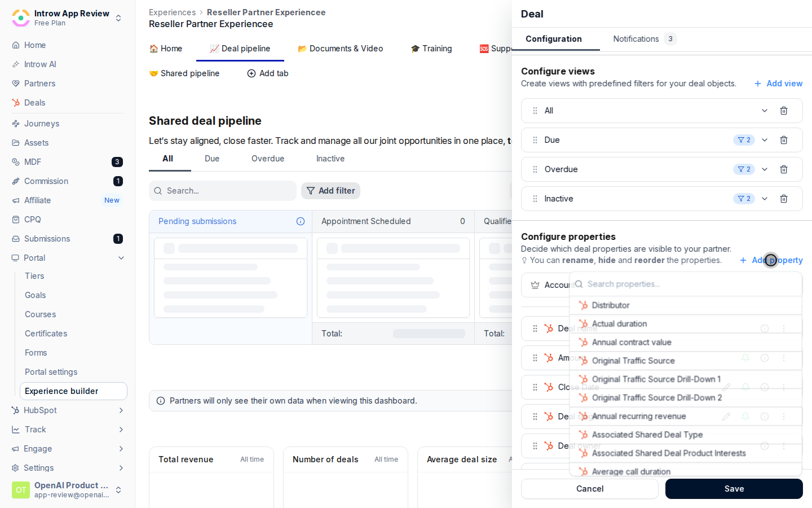Click the MDF icon in sidebar
The width and height of the screenshot is (812, 508).
[x=16, y=162]
